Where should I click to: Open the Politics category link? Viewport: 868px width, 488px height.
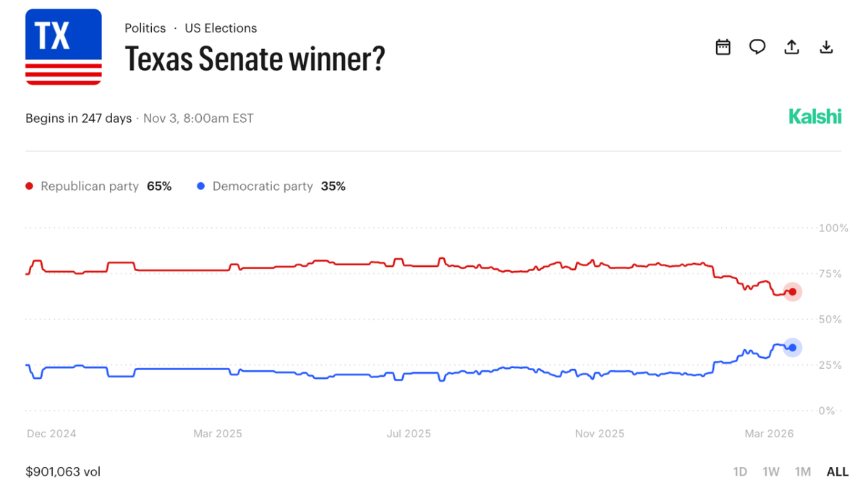tap(145, 27)
